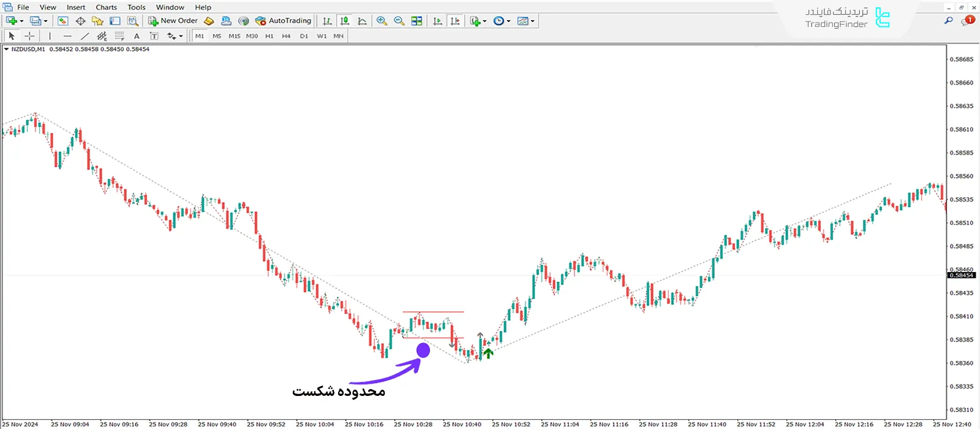Select the crosshair tool
Image resolution: width=980 pixels, height=429 pixels.
(29, 36)
